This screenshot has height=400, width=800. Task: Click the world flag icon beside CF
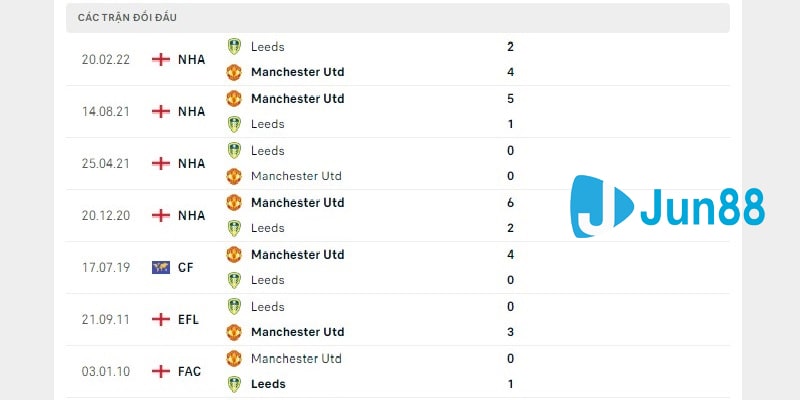160,267
